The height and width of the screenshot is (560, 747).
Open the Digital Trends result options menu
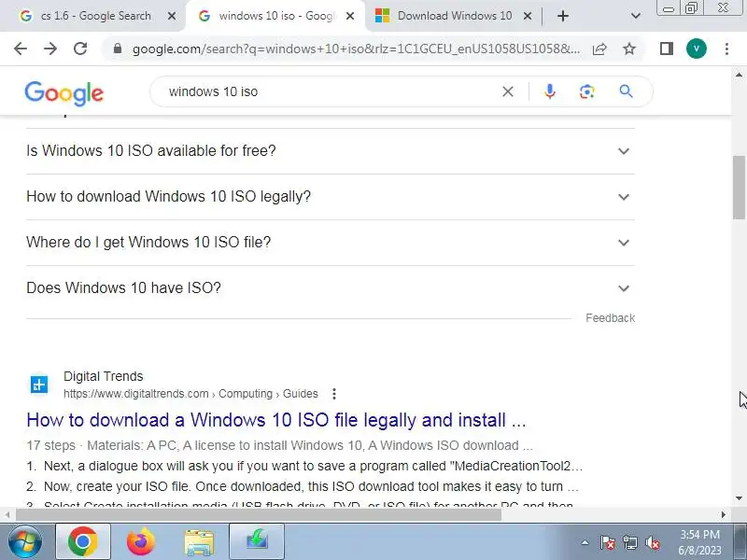pos(334,394)
